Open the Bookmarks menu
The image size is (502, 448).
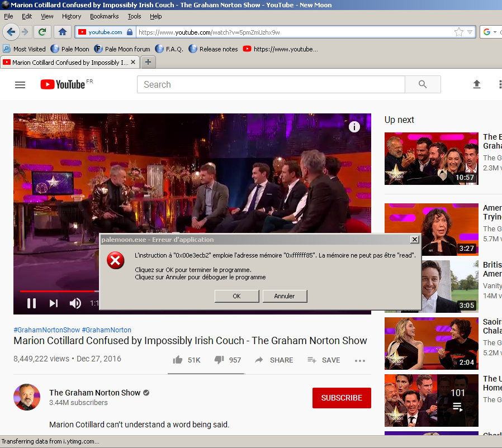(x=105, y=16)
